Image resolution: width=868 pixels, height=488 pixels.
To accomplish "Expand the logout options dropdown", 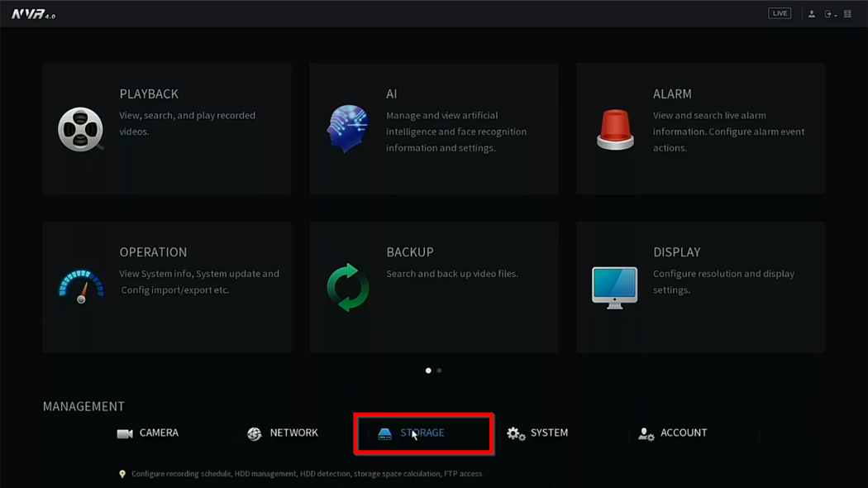I will [x=830, y=14].
